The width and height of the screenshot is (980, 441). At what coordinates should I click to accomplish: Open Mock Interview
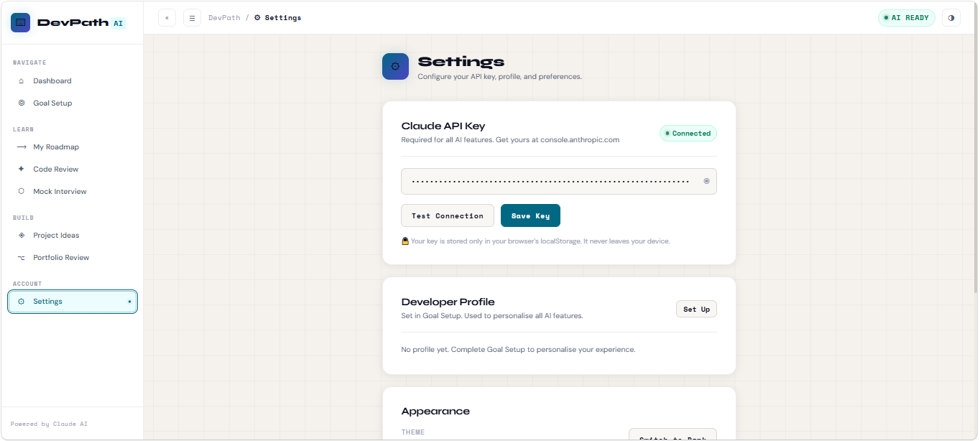tap(72, 191)
